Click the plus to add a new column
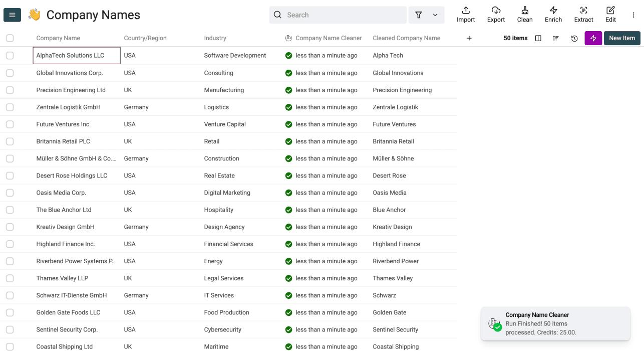The height and width of the screenshot is (351, 644). (469, 38)
